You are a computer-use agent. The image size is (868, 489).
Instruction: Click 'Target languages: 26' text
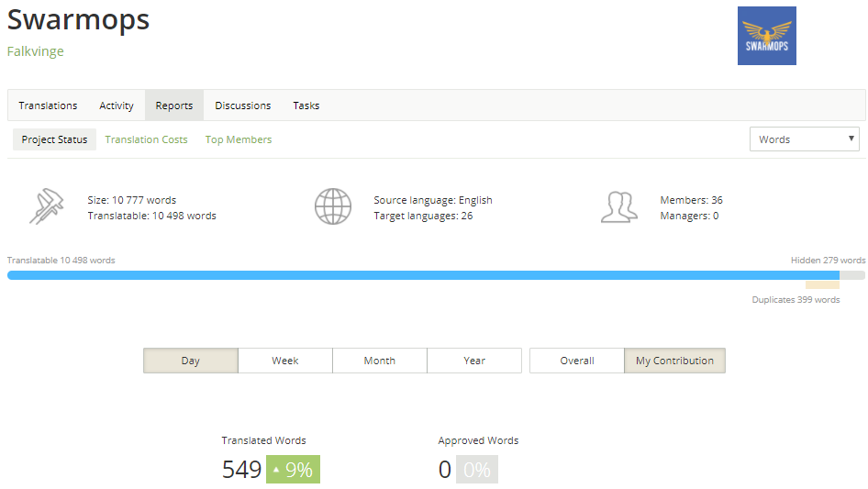pyautogui.click(x=423, y=216)
